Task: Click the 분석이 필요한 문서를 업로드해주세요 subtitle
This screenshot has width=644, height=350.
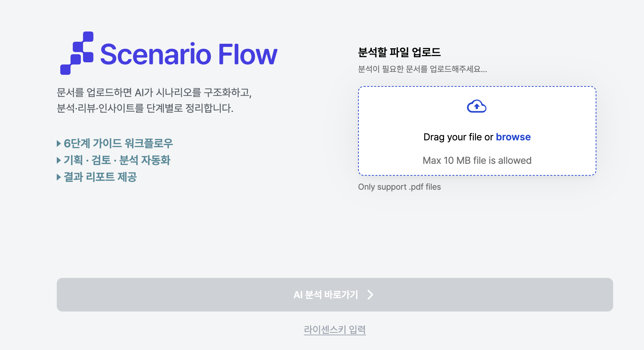Action: [422, 69]
